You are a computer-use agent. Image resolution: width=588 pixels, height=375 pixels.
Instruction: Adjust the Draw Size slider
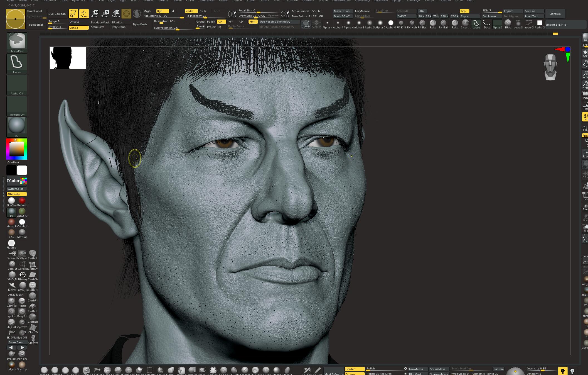coord(258,16)
